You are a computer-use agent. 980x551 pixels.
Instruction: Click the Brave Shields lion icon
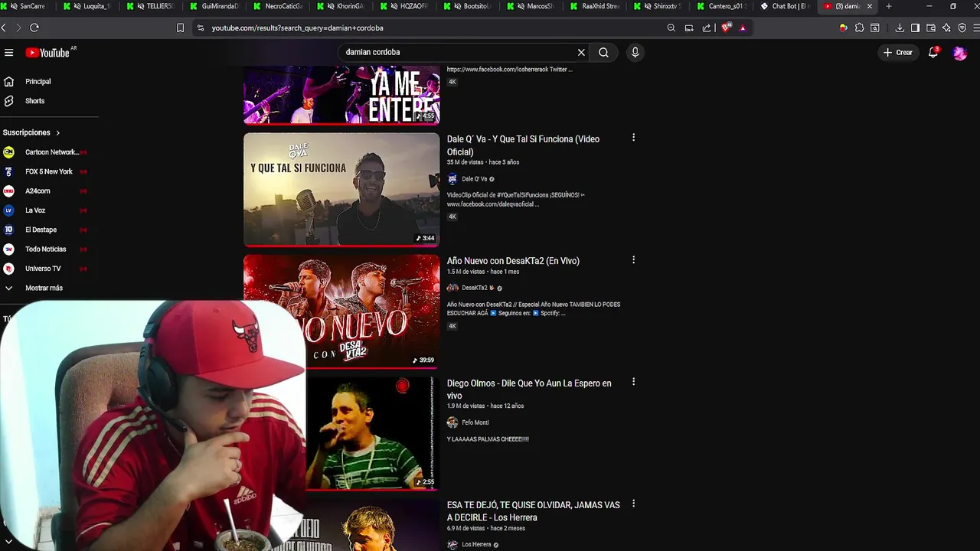click(x=726, y=28)
